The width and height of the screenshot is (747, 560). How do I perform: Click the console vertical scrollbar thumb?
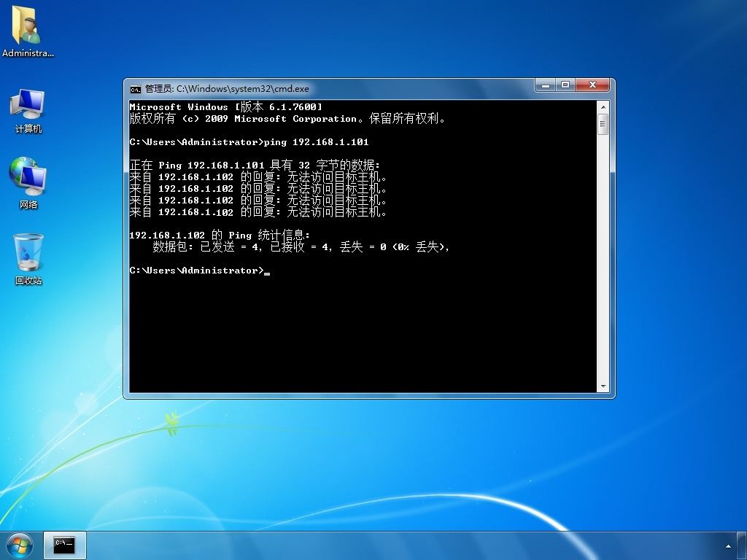click(603, 124)
